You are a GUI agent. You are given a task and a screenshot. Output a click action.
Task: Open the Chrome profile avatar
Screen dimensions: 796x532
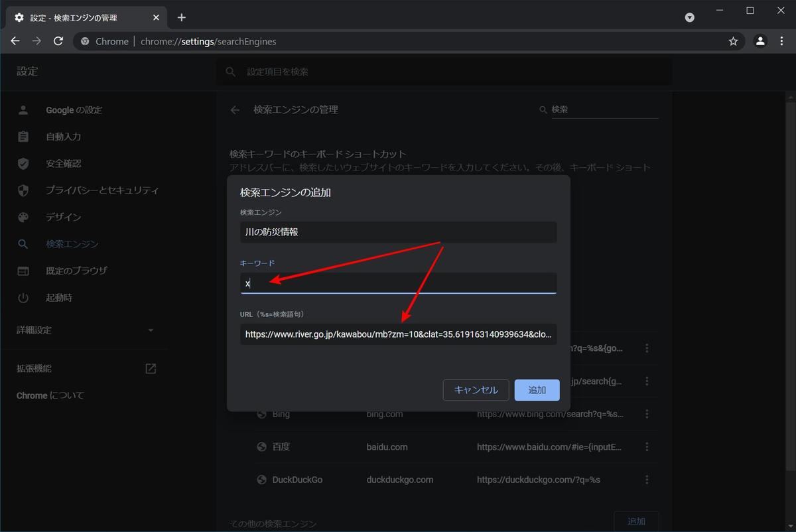point(760,41)
